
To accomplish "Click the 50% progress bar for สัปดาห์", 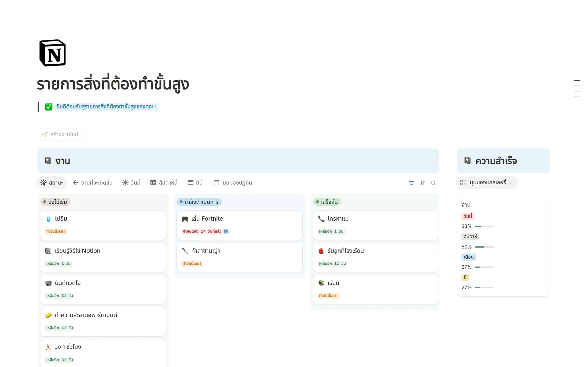I will [484, 247].
